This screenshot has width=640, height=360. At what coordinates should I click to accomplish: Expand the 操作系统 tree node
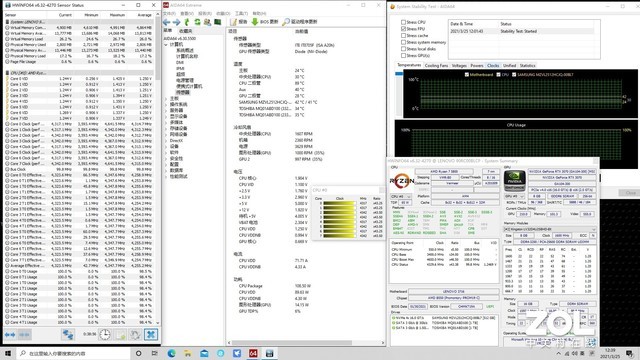(166, 104)
